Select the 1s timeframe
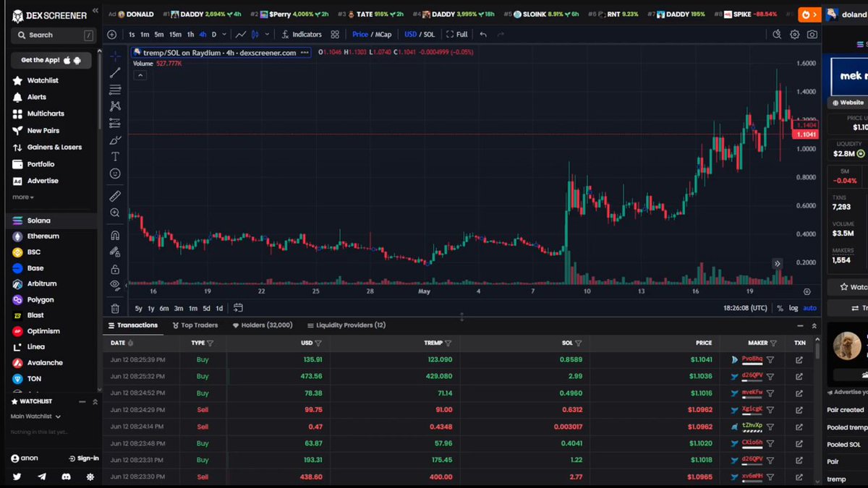 [x=132, y=34]
